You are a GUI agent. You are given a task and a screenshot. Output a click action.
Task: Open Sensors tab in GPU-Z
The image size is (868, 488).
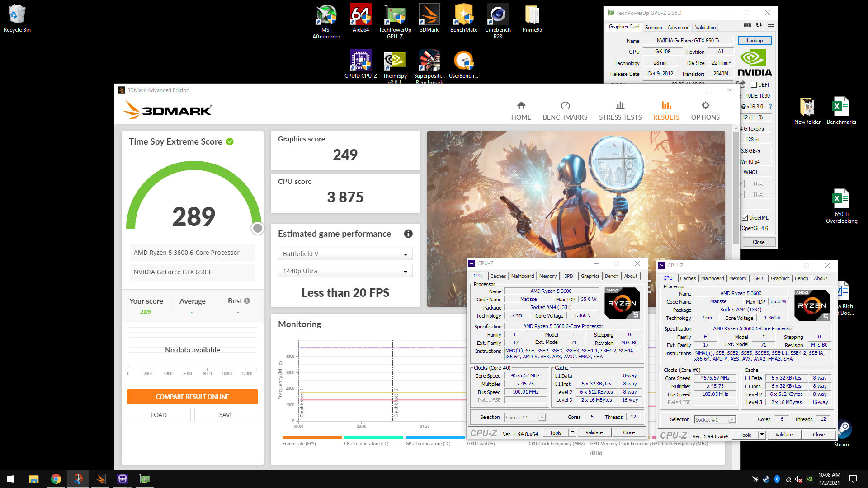point(653,28)
